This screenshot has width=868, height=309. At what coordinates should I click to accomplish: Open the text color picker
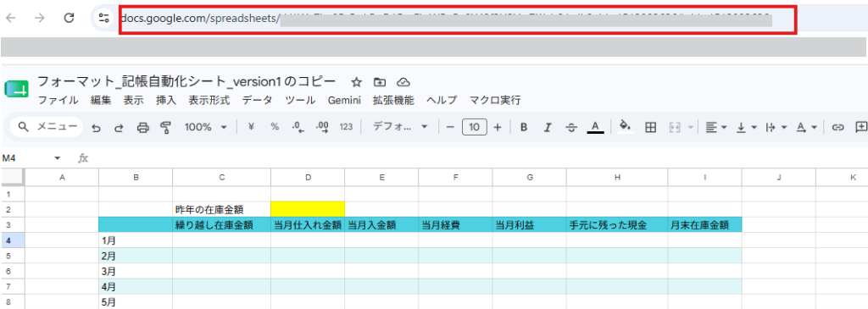[595, 127]
